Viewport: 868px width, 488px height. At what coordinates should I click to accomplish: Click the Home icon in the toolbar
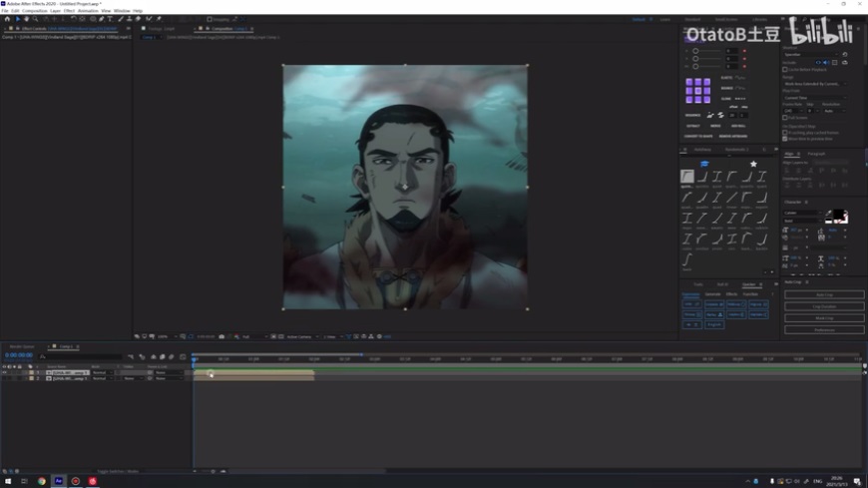point(7,19)
